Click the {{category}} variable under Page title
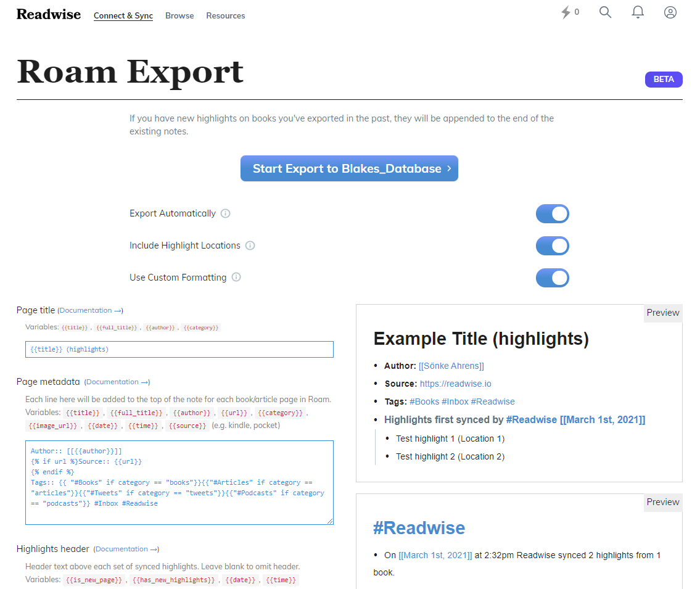700x589 pixels. (201, 327)
